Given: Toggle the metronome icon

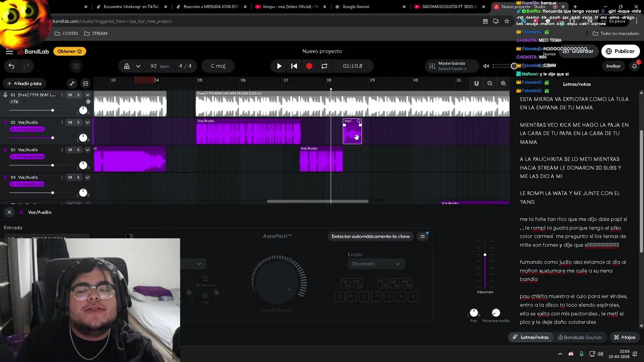Looking at the screenshot, I should click(x=127, y=66).
